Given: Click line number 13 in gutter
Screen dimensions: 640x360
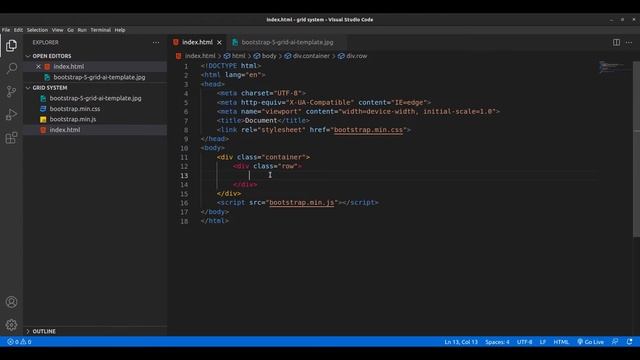Looking at the screenshot, I should point(184,176).
